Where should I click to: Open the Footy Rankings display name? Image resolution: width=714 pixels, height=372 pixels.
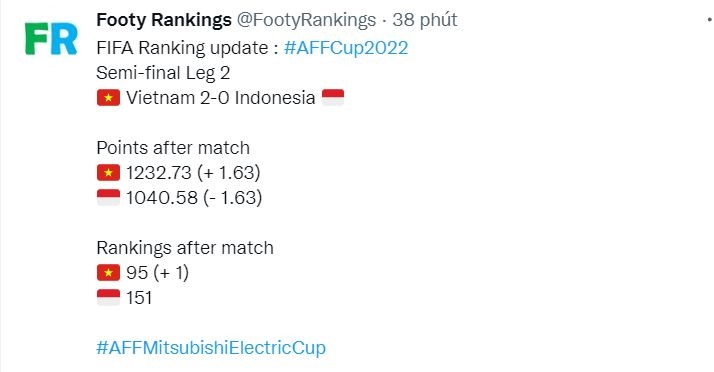click(164, 20)
